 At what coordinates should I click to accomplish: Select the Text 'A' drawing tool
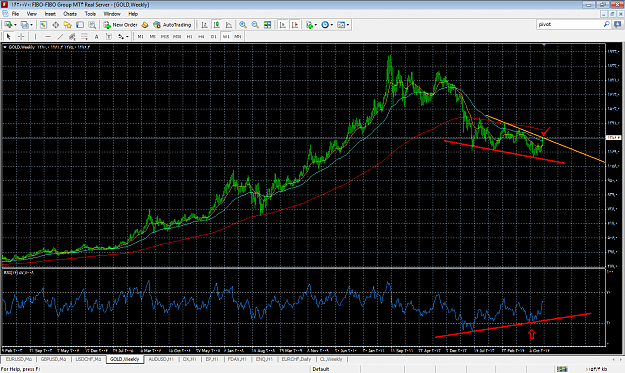(96, 37)
